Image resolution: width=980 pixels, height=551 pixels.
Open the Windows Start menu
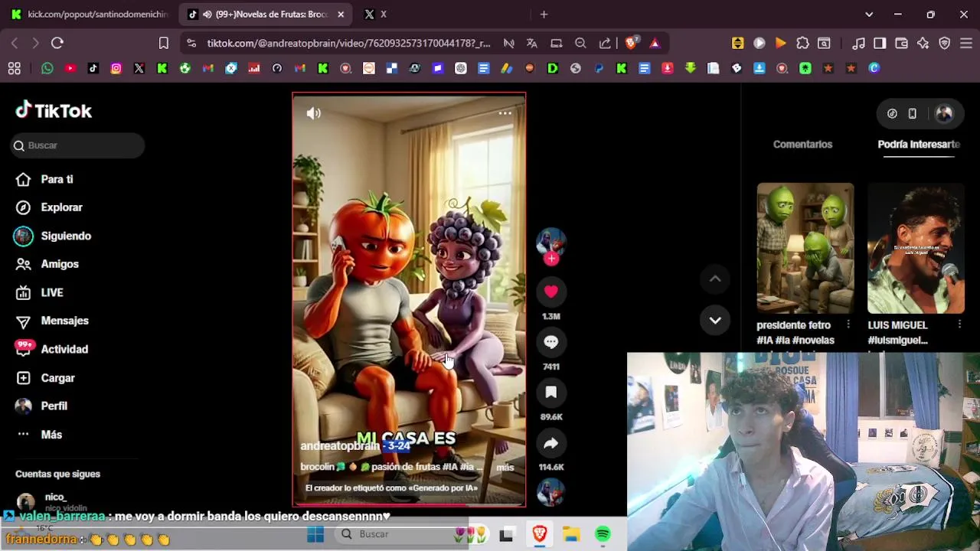[x=315, y=534]
